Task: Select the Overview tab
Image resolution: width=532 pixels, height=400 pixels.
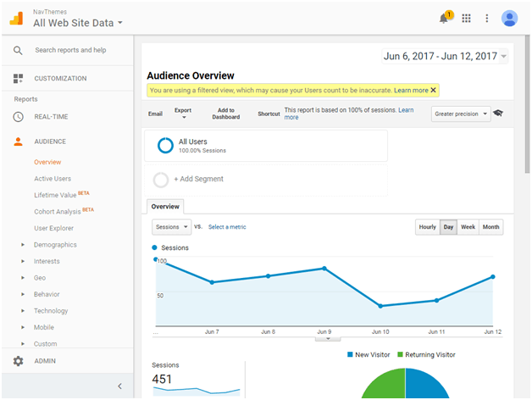Action: (165, 207)
